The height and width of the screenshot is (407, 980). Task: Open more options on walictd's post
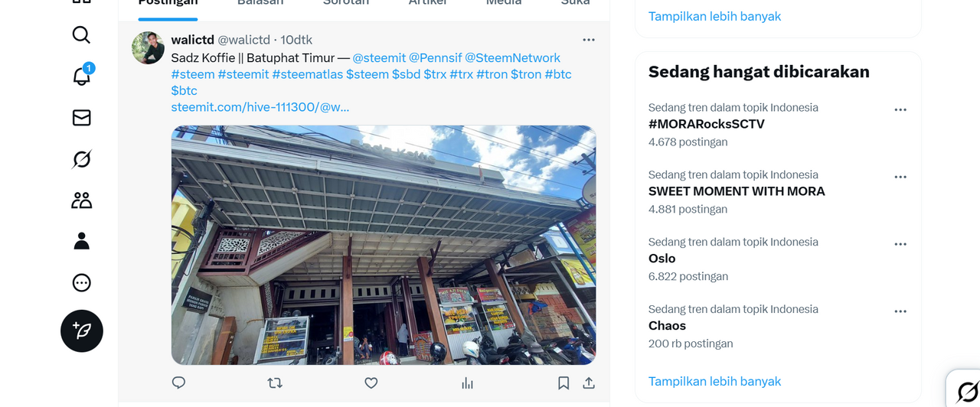pos(589,40)
